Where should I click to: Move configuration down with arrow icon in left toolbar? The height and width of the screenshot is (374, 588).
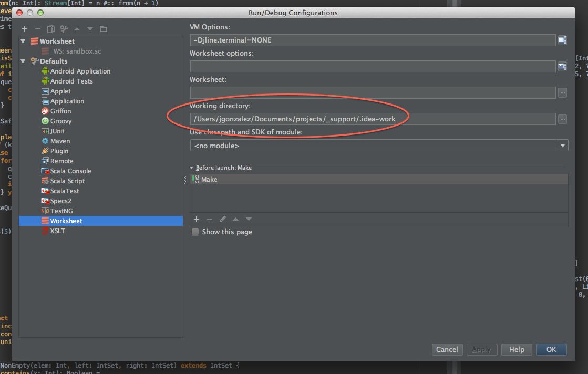coord(90,29)
